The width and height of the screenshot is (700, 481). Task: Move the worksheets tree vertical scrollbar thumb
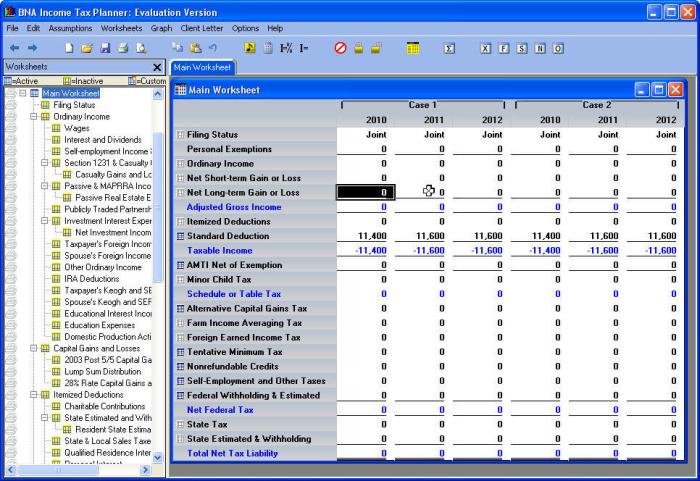(x=158, y=208)
